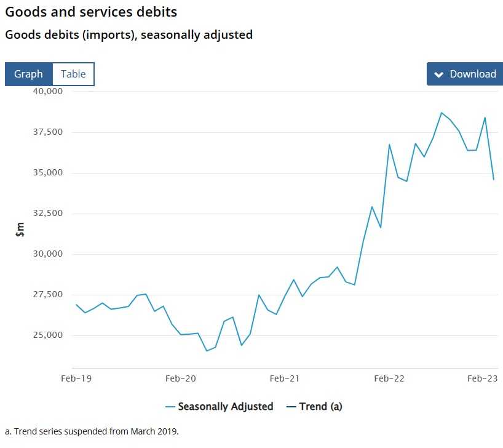The height and width of the screenshot is (448, 503).
Task: Click the final data point of the line
Action: 494,180
